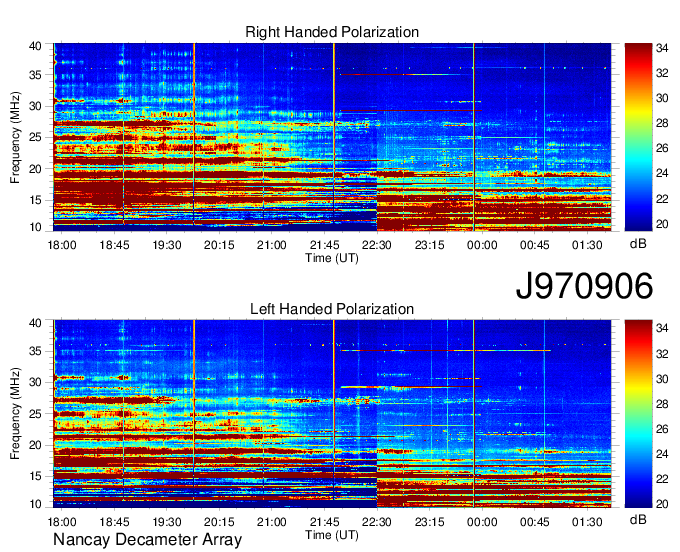Click the "20" frequency tick on the Left Handed plot
Image resolution: width=680 pixels, height=552 pixels.
click(x=35, y=445)
